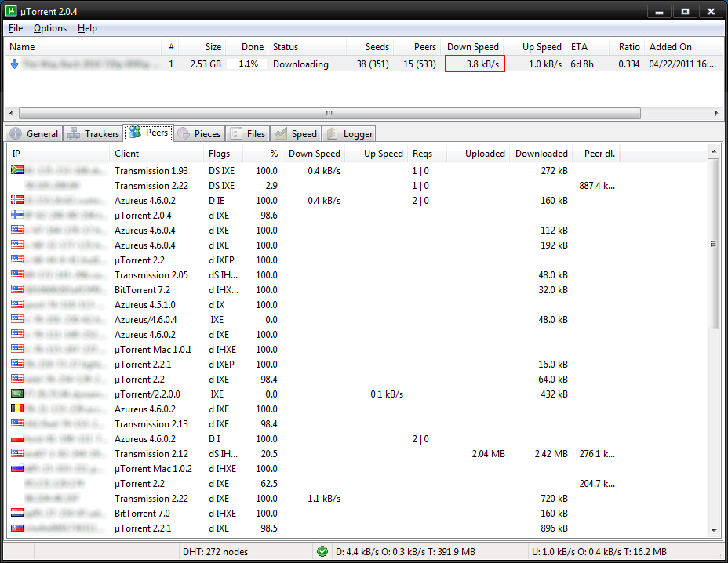
Task: Open the Options menu
Action: tap(50, 28)
